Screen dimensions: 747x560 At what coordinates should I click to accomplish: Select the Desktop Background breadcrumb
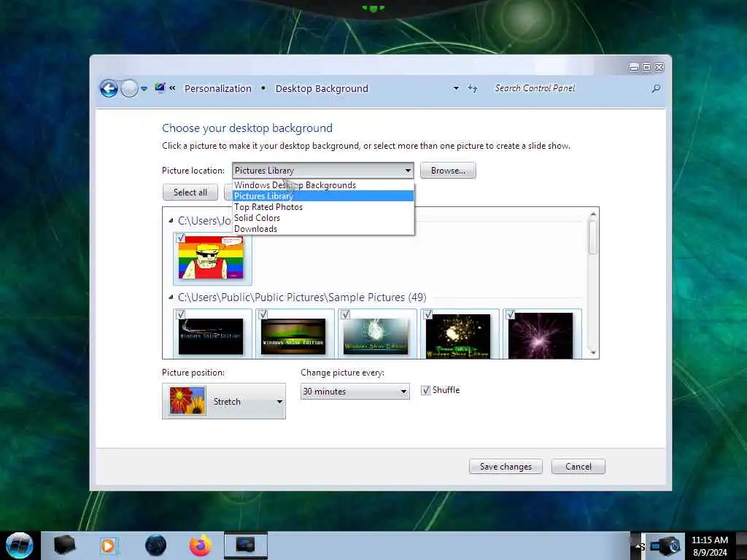coord(322,88)
